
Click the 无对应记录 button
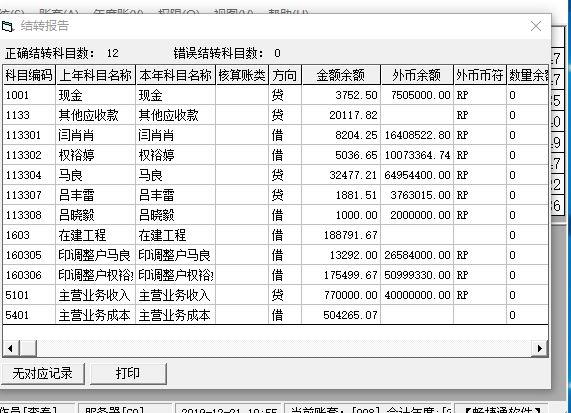tap(42, 373)
